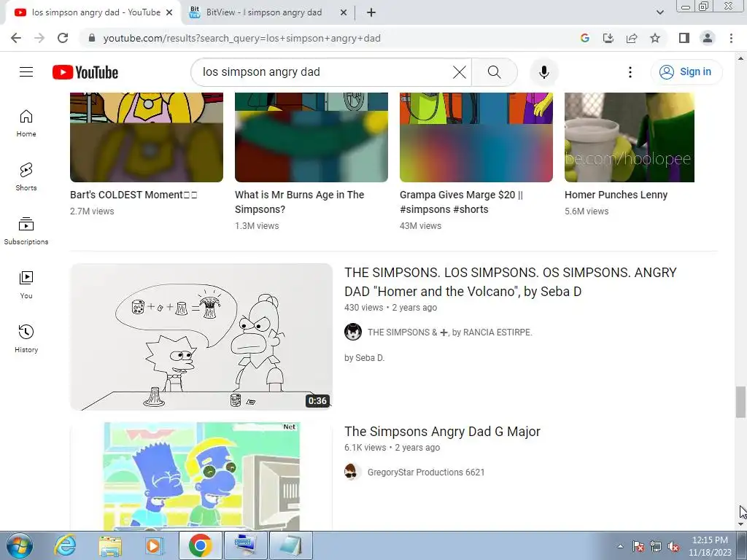Open the 'Homer Punches Lenny' short
This screenshot has width=747, height=560.
click(616, 195)
